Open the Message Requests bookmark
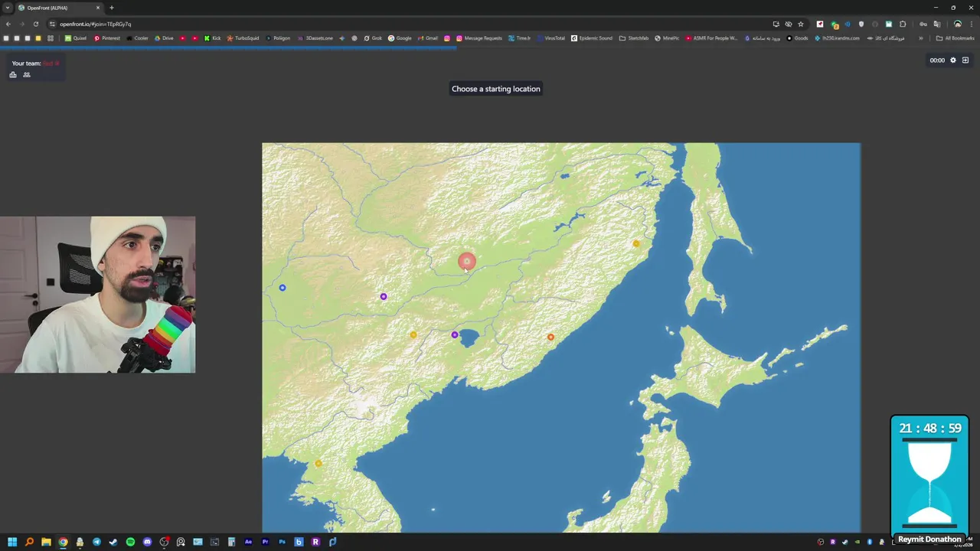This screenshot has width=980, height=551. [479, 37]
